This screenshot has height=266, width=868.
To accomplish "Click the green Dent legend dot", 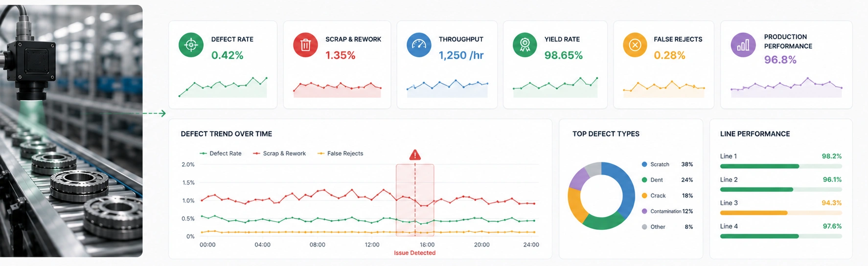I will pyautogui.click(x=644, y=180).
